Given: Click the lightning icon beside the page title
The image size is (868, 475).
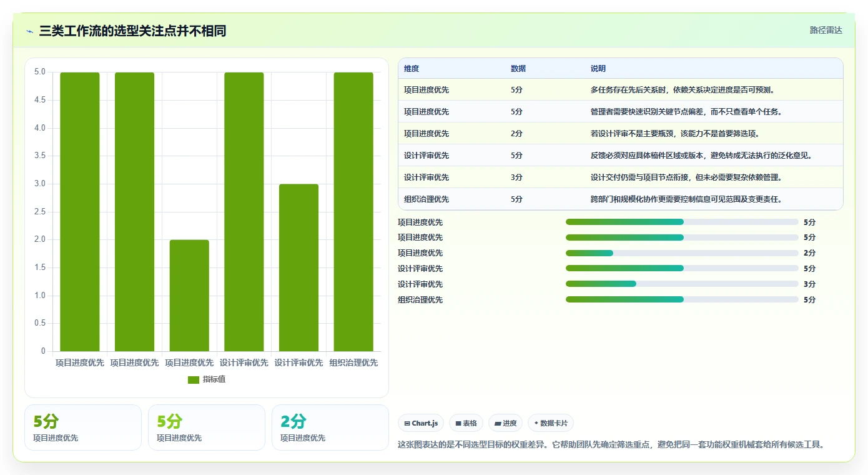Looking at the screenshot, I should pos(29,31).
